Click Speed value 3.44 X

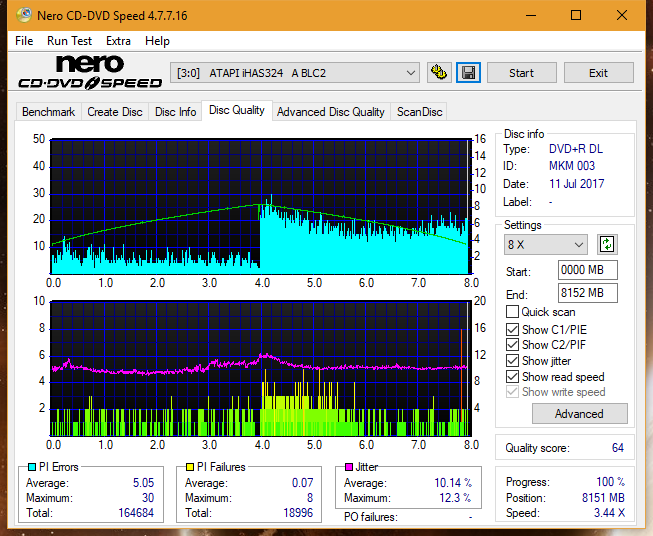(609, 513)
